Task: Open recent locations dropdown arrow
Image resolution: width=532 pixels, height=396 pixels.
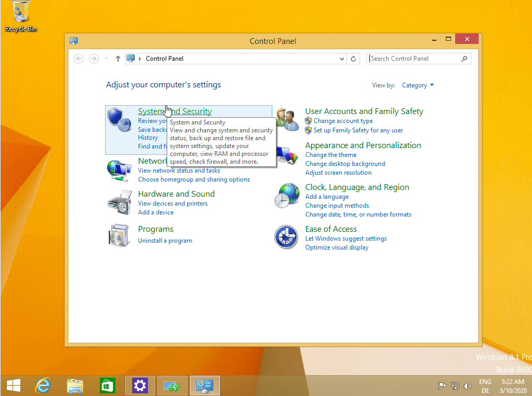Action: click(x=106, y=59)
